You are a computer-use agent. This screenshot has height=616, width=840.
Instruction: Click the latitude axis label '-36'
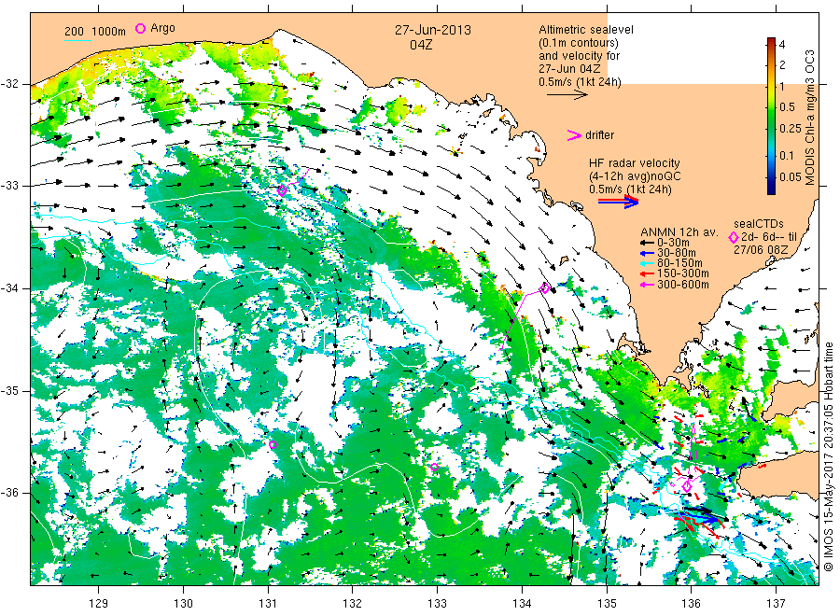[x=9, y=493]
